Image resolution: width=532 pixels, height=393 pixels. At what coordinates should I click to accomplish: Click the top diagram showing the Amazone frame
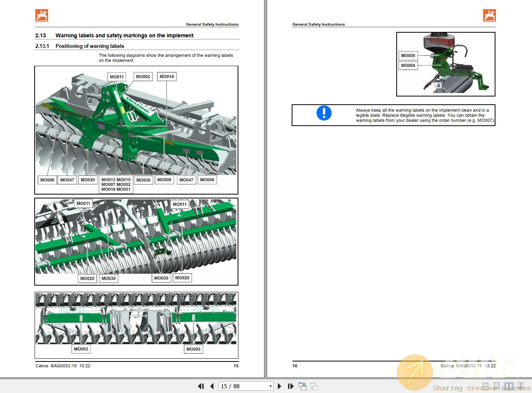[x=136, y=130]
